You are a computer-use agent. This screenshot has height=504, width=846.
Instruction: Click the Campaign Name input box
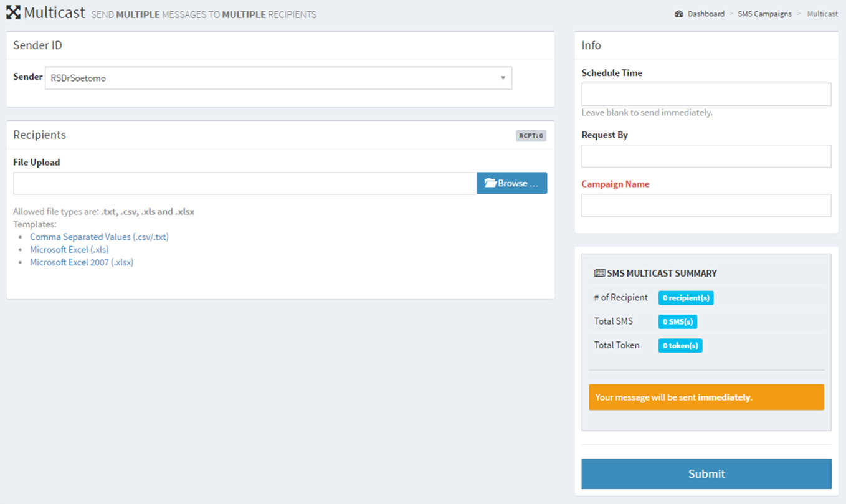click(706, 206)
